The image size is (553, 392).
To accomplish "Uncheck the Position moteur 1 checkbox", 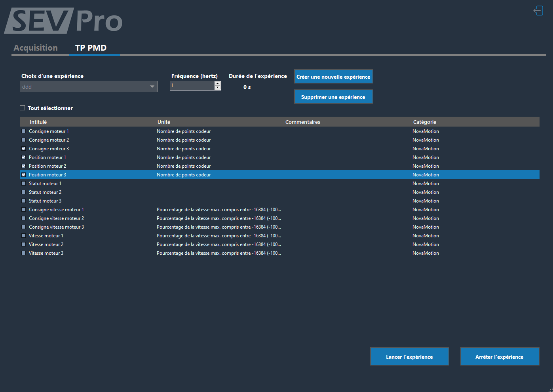I will click(x=23, y=157).
